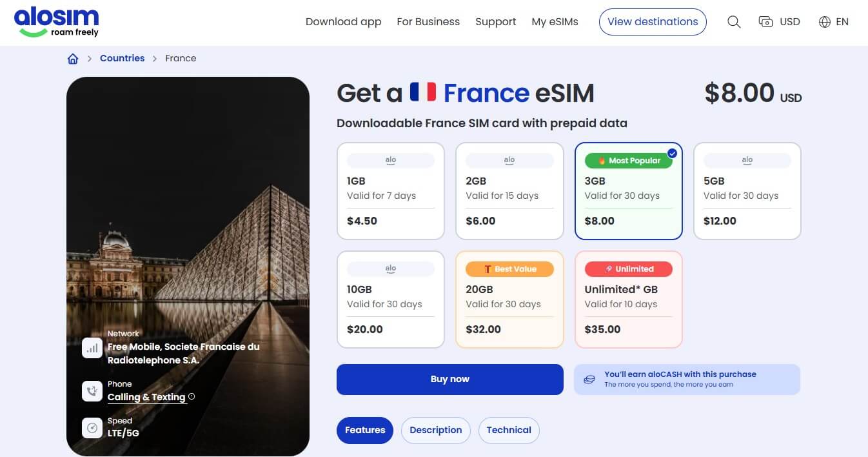Click the aloCASH earnings icon
Image resolution: width=868 pixels, height=457 pixels.
[x=589, y=380]
